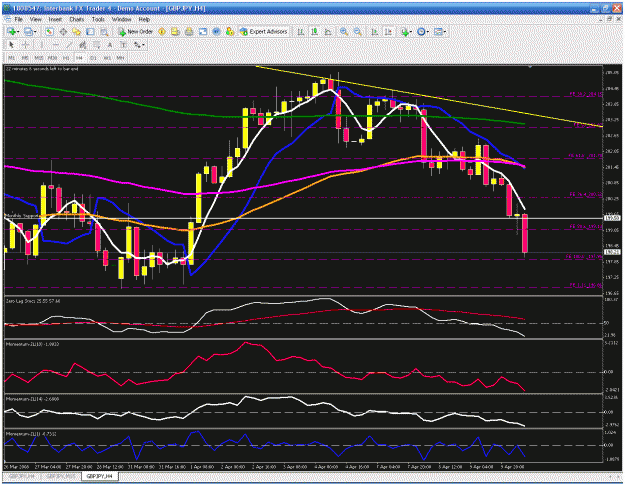Click the Expert Advisors button
The width and height of the screenshot is (625, 484).
click(263, 31)
